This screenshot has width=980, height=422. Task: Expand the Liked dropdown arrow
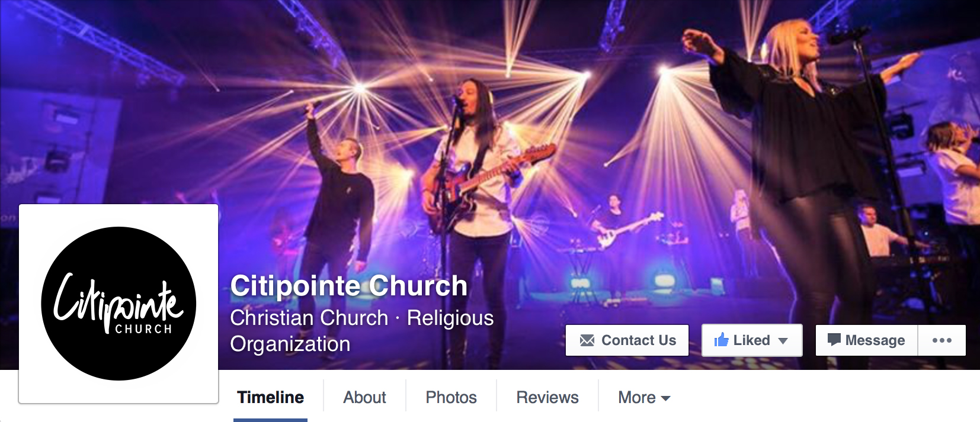pyautogui.click(x=783, y=341)
